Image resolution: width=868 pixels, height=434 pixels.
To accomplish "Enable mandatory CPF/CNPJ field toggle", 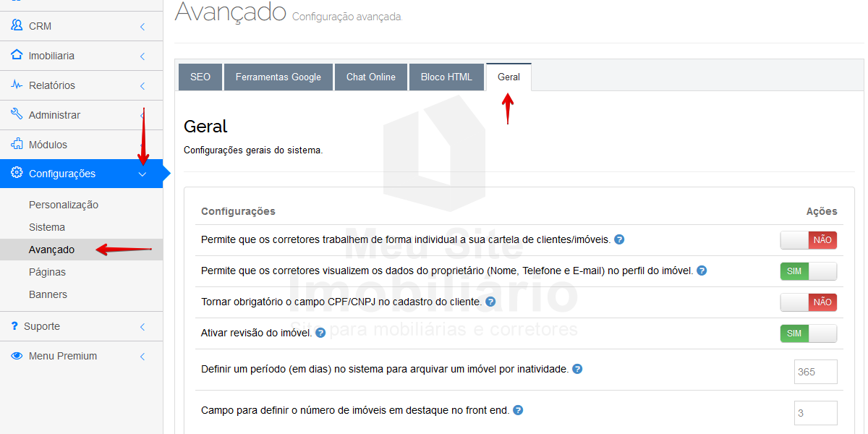I will click(x=808, y=302).
